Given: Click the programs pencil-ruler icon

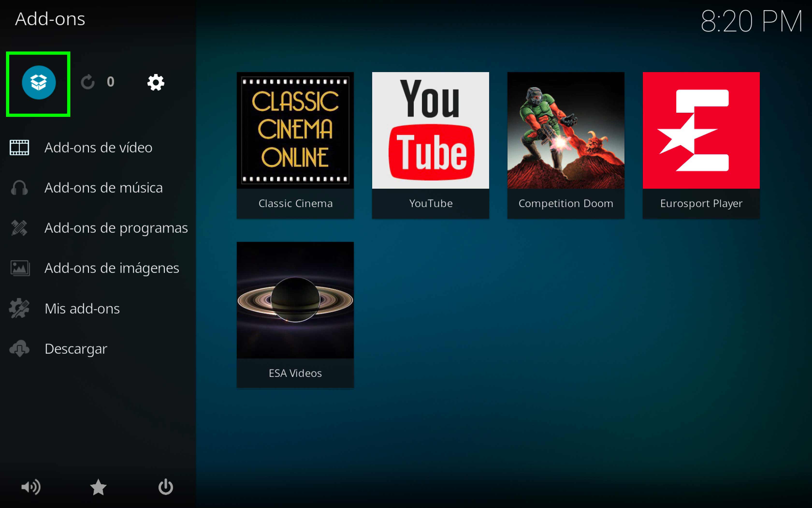Looking at the screenshot, I should (x=19, y=228).
